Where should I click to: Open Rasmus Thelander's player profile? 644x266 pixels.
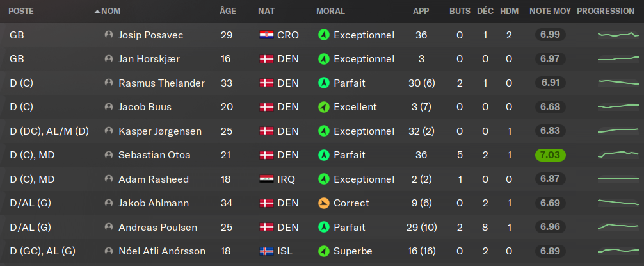point(161,83)
